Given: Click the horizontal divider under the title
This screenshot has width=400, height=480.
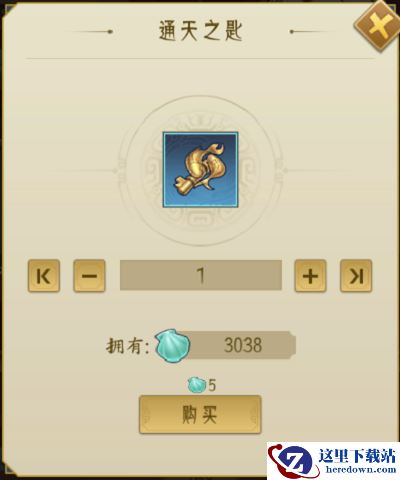Looking at the screenshot, I should pyautogui.click(x=200, y=59).
